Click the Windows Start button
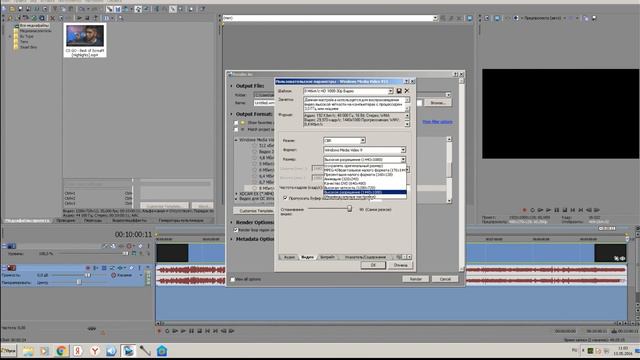Image resolution: width=640 pixels, height=360 pixels. [8, 351]
